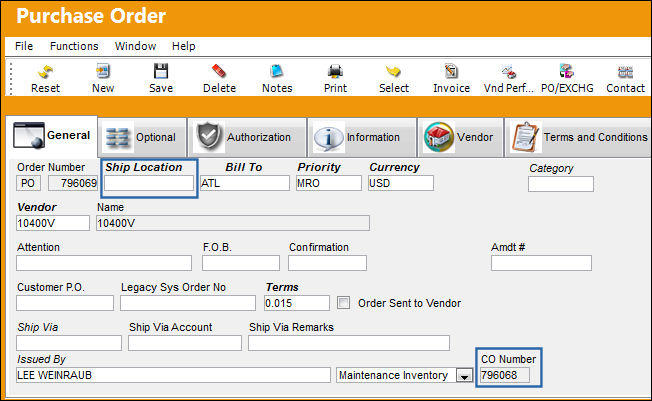Open the Window menu
The image size is (652, 401).
coord(135,46)
